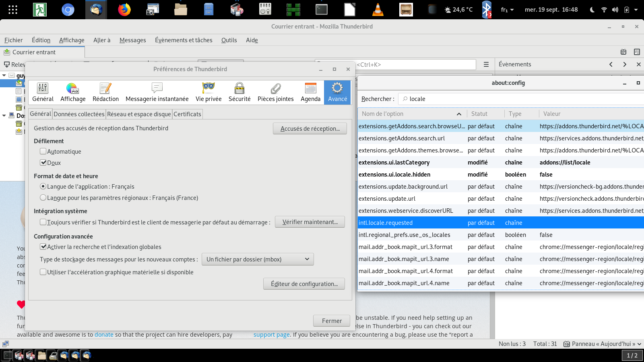Open the Affichage preferences pane

pyautogui.click(x=73, y=93)
